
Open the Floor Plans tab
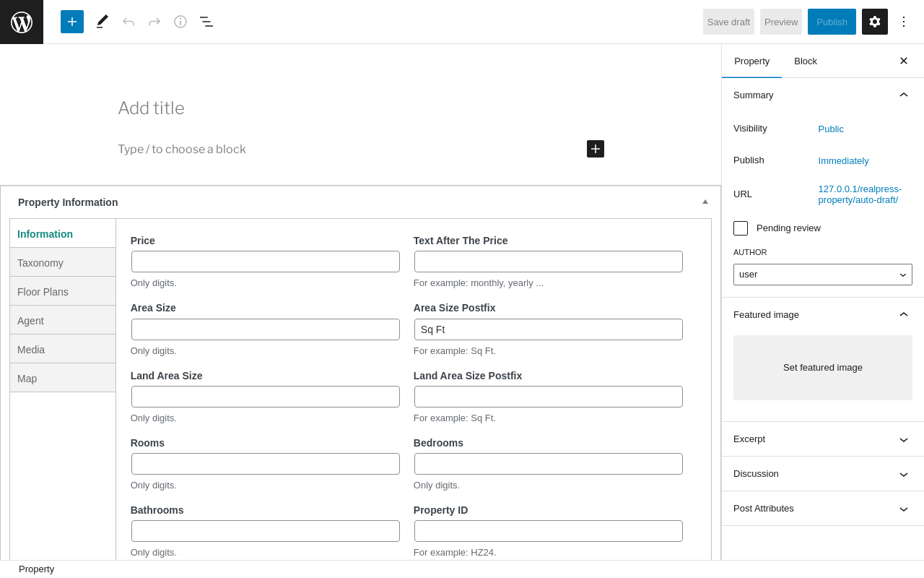point(63,292)
